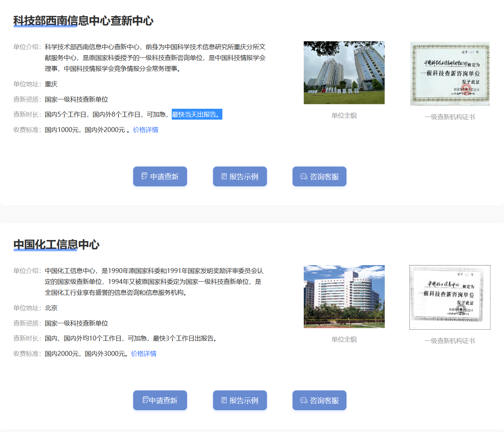Image resolution: width=504 pixels, height=432 pixels.
Task: Click address value 北京
Action: pyautogui.click(x=51, y=308)
